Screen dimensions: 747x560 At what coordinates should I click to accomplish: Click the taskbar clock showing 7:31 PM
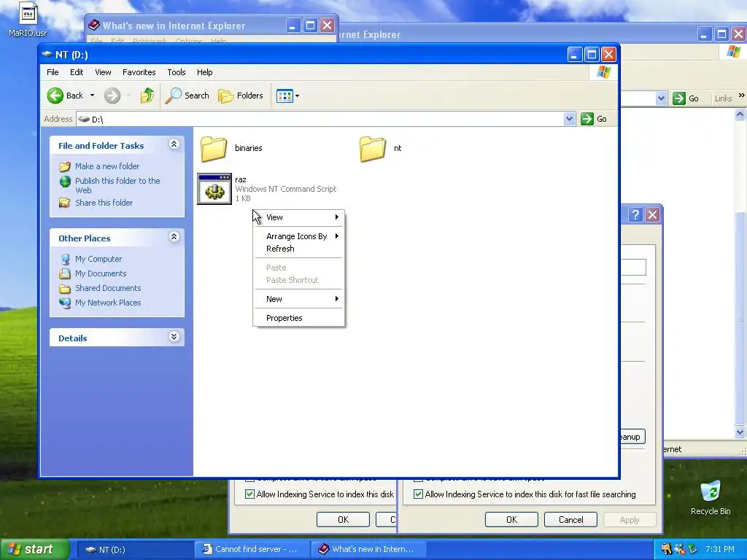point(720,549)
